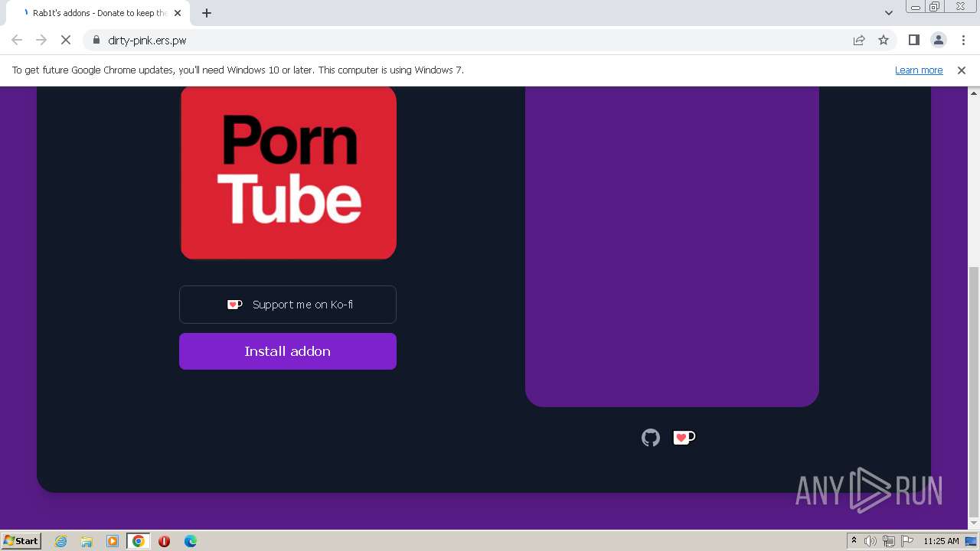
Task: Share this page via toolbar icon
Action: tap(859, 41)
